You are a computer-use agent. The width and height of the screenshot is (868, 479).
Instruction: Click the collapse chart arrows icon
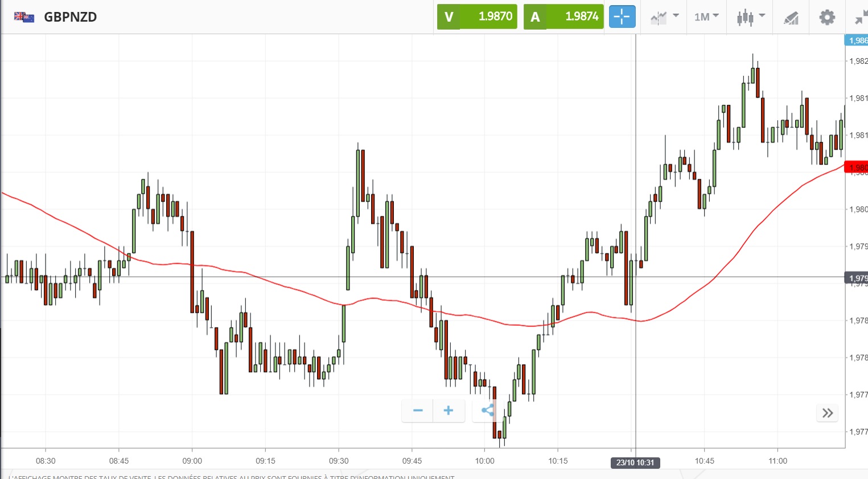pos(861,18)
